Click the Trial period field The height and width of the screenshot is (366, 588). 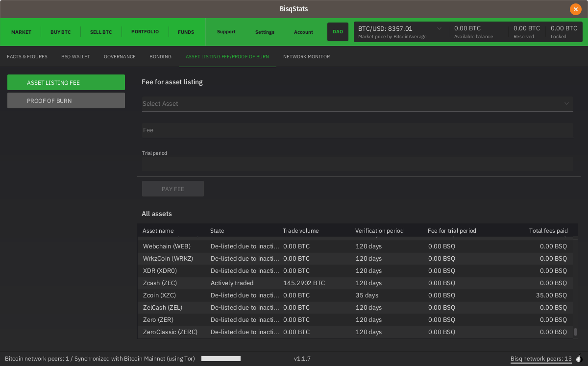point(357,164)
